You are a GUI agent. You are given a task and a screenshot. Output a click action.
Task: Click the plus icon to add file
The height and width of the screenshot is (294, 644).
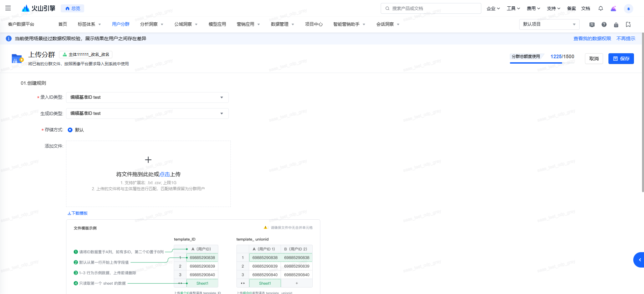[148, 160]
